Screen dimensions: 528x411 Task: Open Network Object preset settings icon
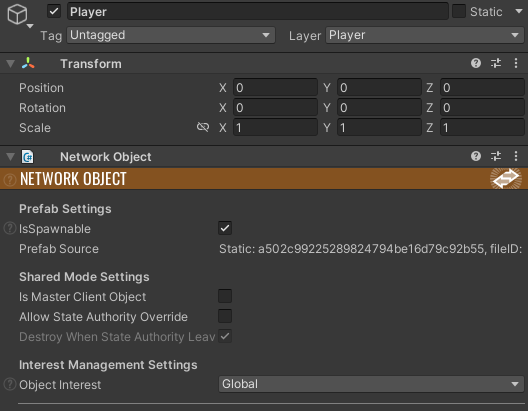pos(496,156)
